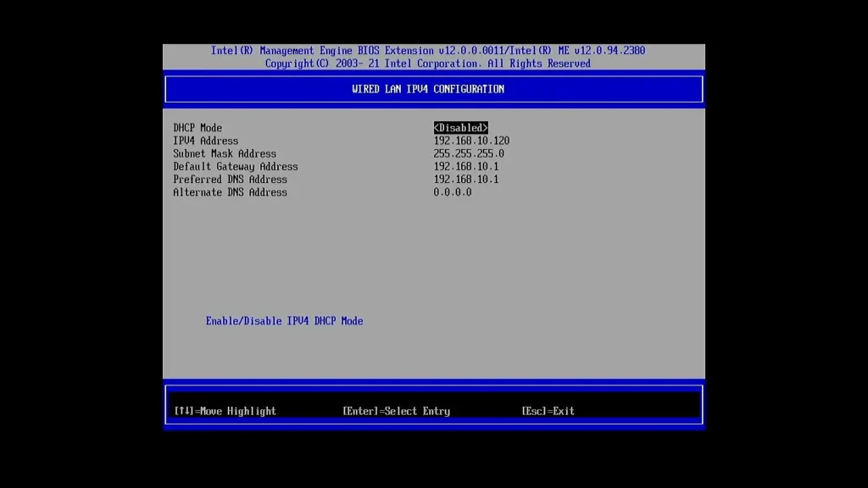
Task: Click the Wired LAN IPV4 Configuration title
Action: [428, 89]
